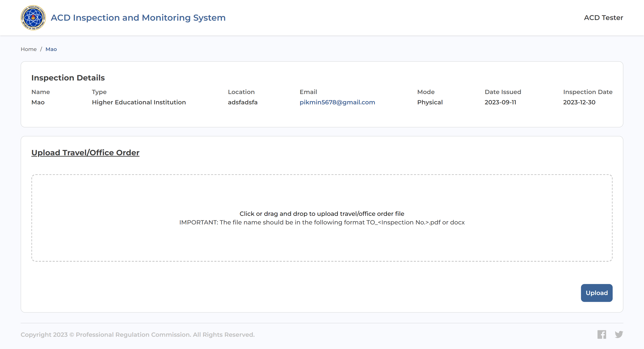The height and width of the screenshot is (349, 644).
Task: Click the Mao breadcrumb item
Action: click(51, 49)
